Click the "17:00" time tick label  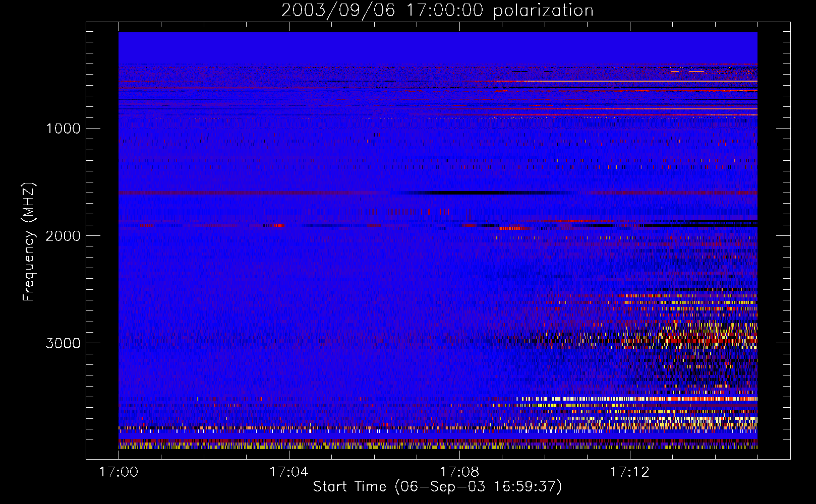pos(119,472)
